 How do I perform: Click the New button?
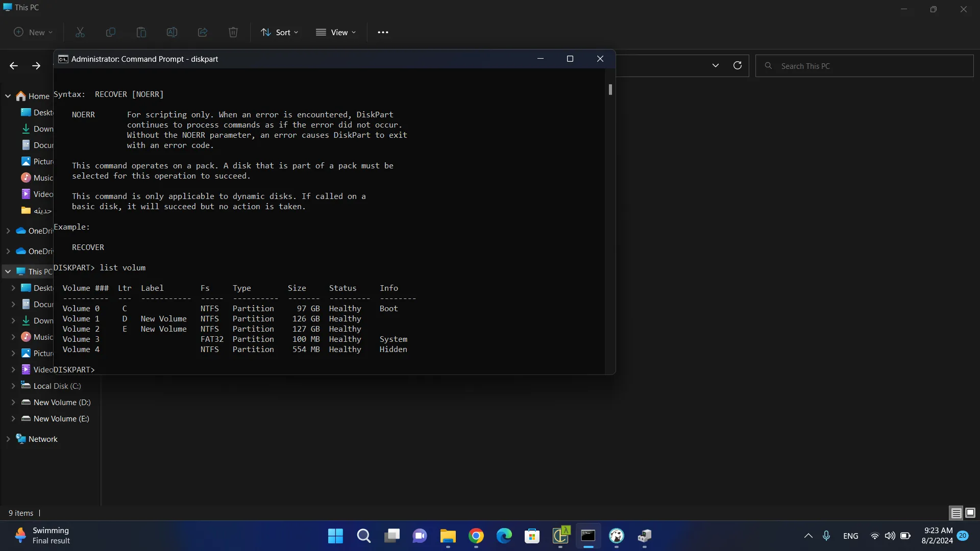tap(33, 32)
